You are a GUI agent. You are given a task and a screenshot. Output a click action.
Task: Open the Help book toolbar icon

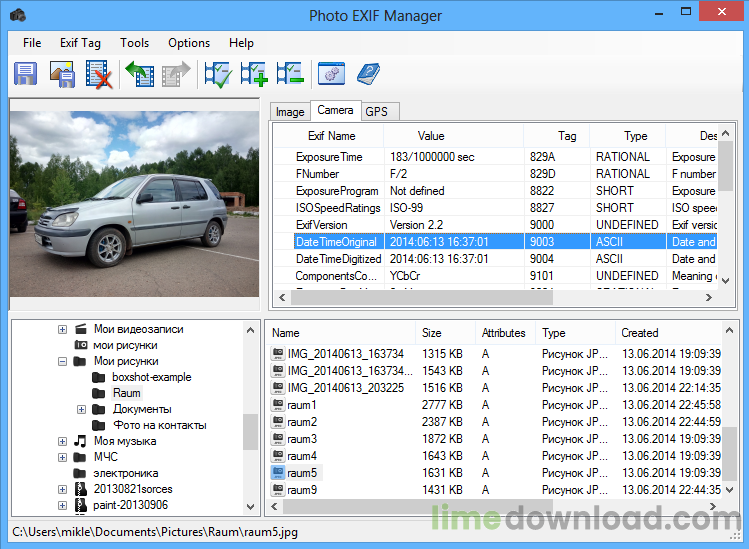pos(368,74)
